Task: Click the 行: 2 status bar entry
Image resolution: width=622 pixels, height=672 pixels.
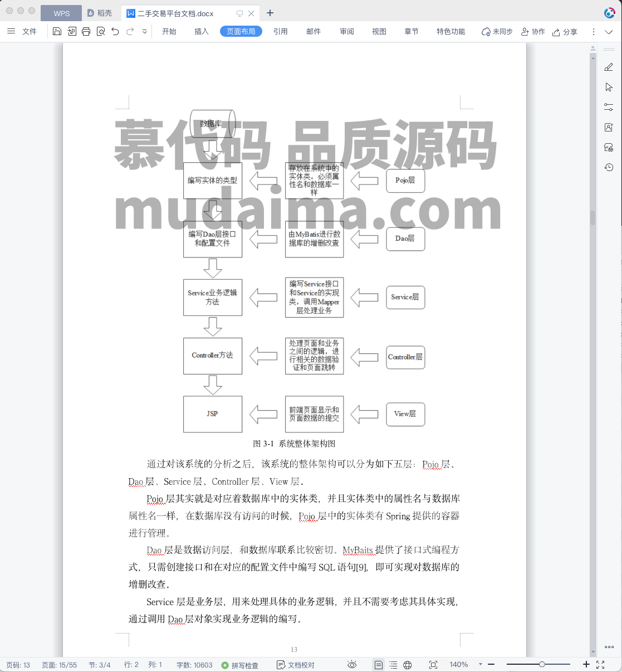Action: tap(131, 665)
